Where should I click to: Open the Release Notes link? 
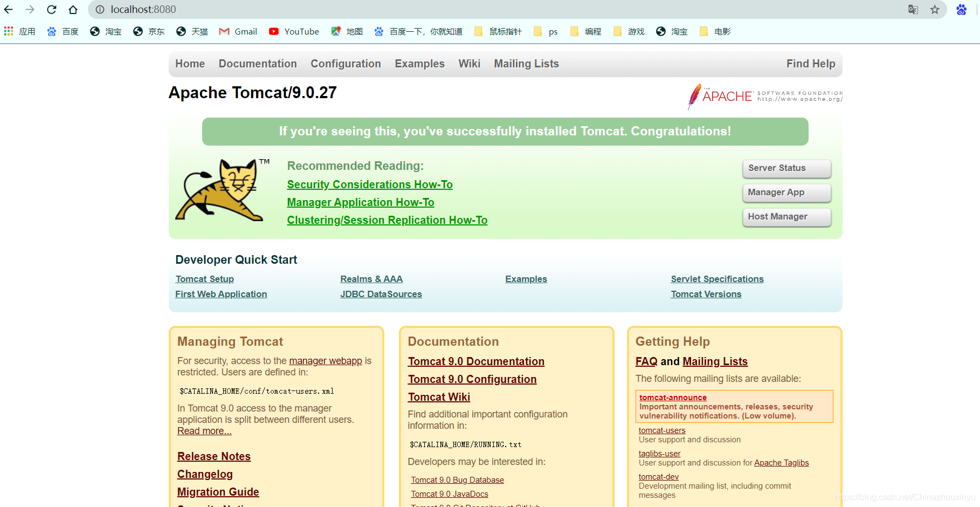(214, 456)
